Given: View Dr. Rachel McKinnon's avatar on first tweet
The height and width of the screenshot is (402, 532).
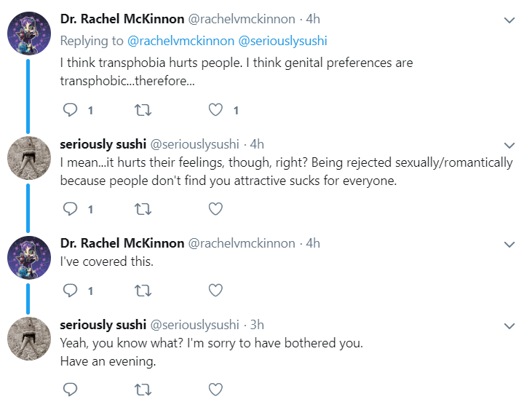Looking at the screenshot, I should (29, 33).
